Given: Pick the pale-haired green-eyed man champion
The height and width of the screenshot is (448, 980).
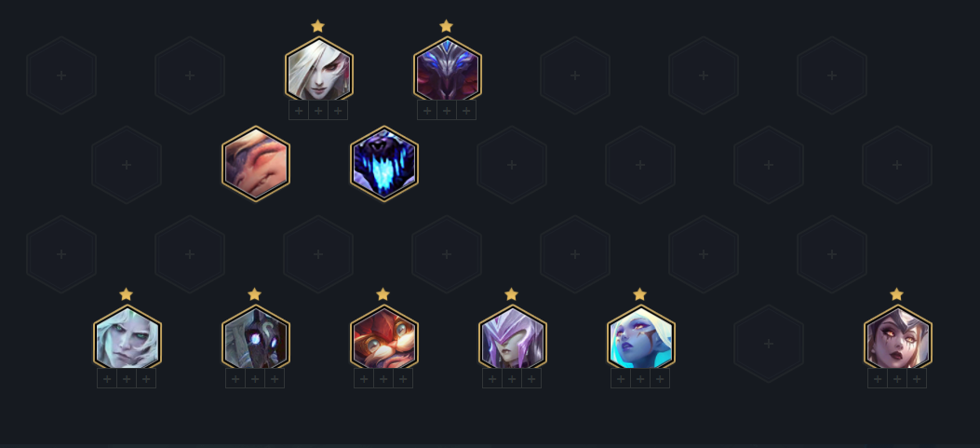Looking at the screenshot, I should 127,338.
